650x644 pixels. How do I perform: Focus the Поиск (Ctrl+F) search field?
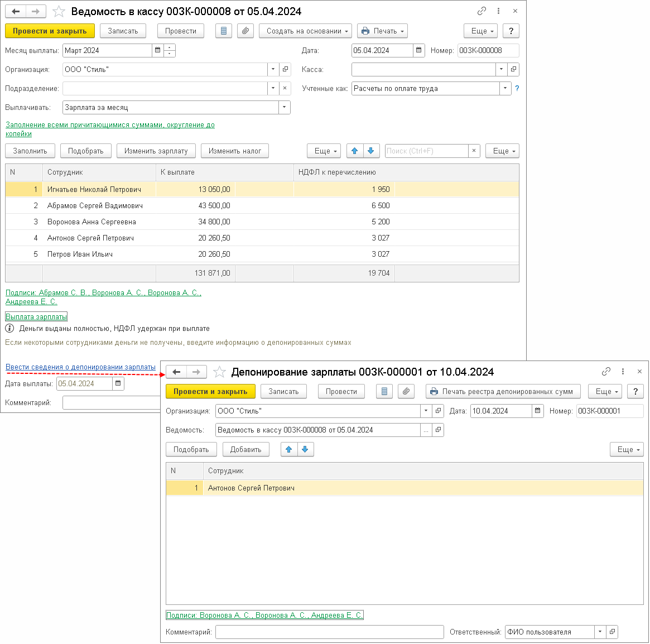coord(427,151)
